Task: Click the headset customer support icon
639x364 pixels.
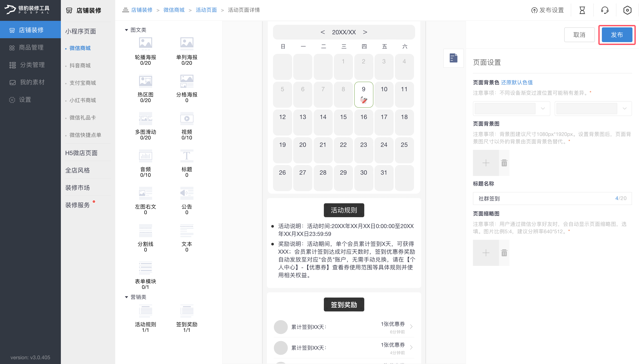Action: pos(605,10)
